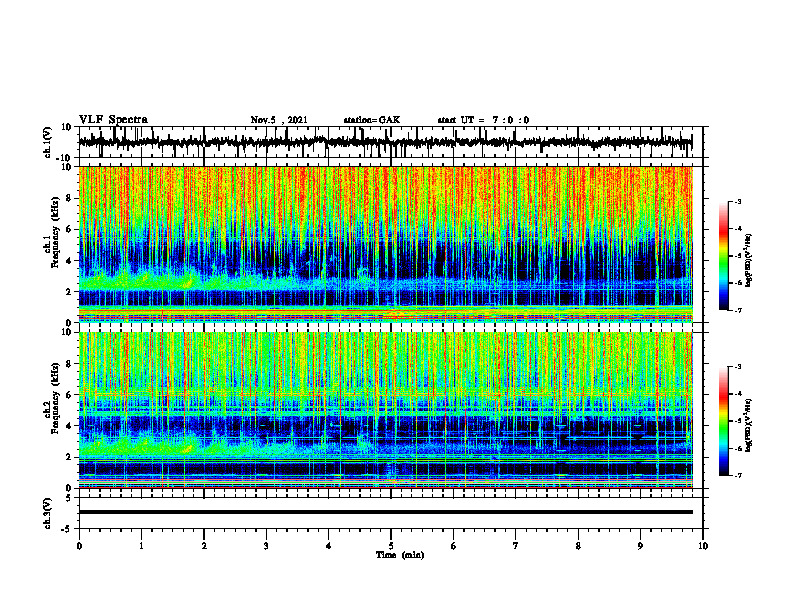
Task: Click the '4' tick on the time axis
Action: [x=329, y=546]
